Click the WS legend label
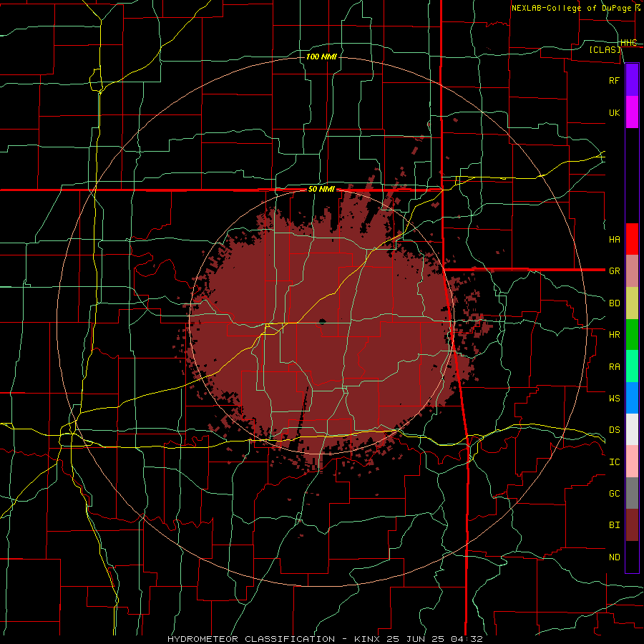Viewport: 644px width, 644px height. point(614,398)
